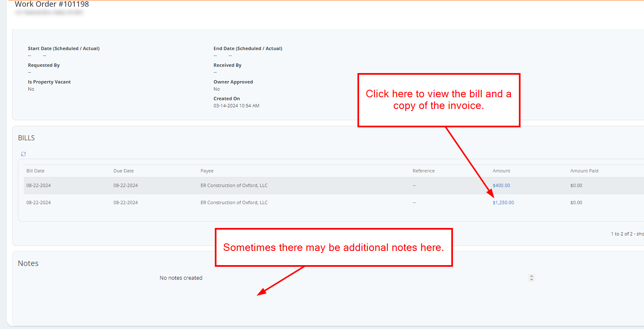This screenshot has width=644, height=329.
Task: Click the Is Property Vacant field label
Action: tap(49, 82)
